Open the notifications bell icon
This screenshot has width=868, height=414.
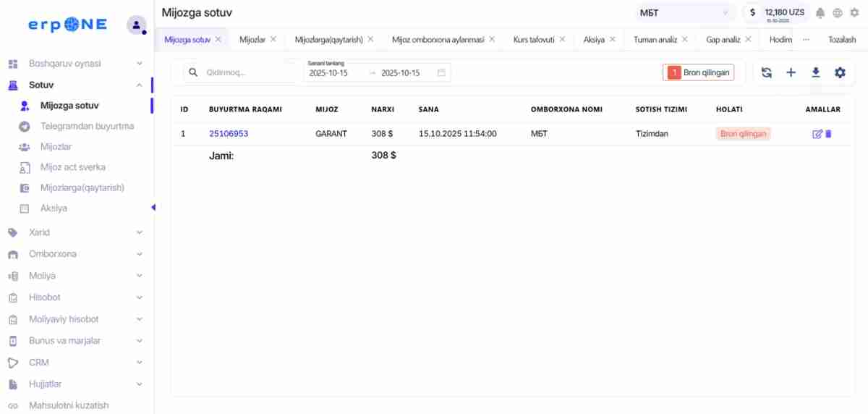(x=820, y=13)
